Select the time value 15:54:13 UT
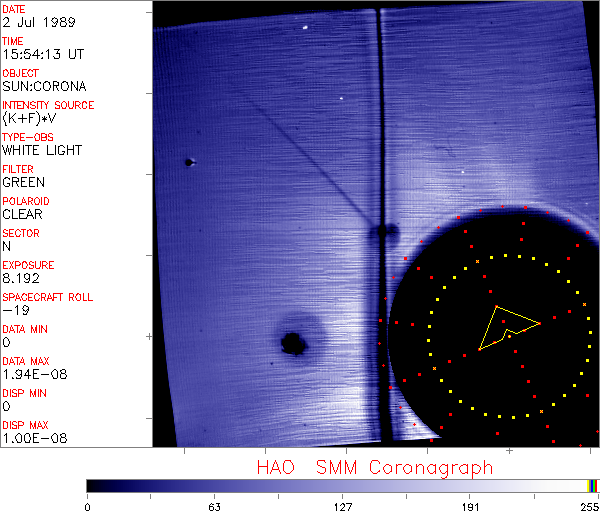Image resolution: width=600 pixels, height=512 pixels. coord(41,54)
